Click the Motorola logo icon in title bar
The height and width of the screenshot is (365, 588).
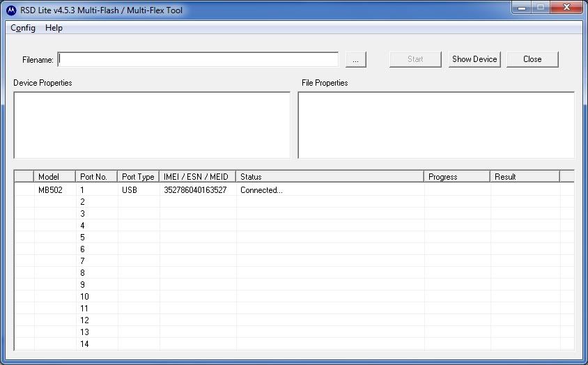click(11, 10)
